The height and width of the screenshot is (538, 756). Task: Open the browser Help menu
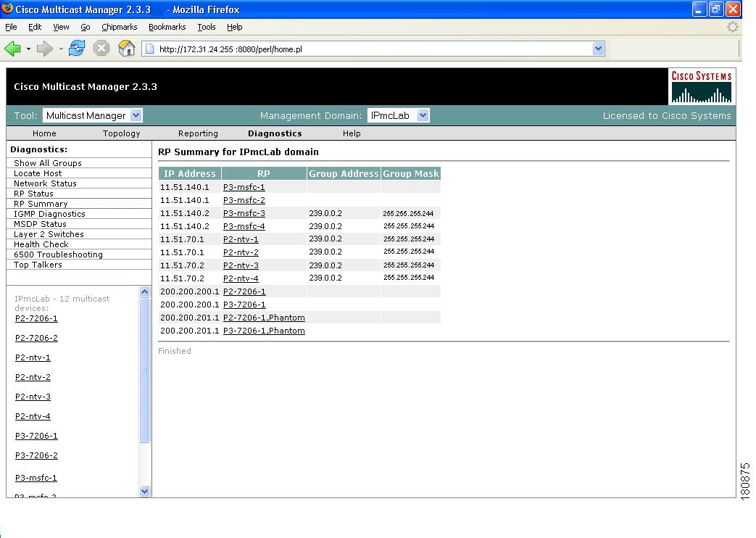[x=235, y=27]
